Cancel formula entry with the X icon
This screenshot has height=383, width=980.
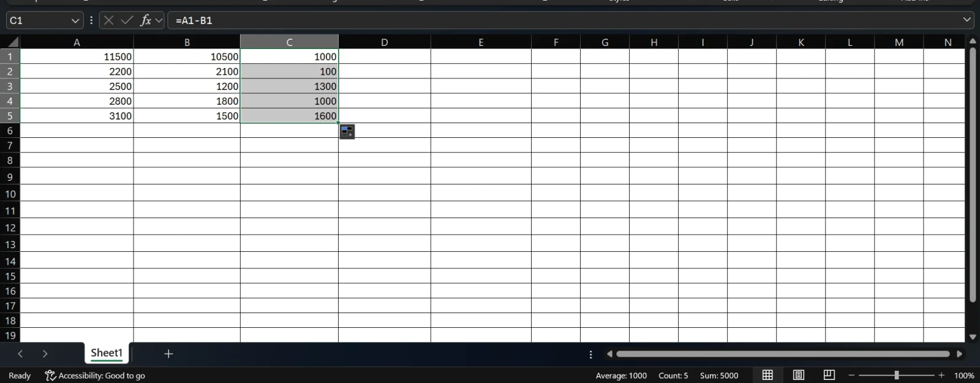click(108, 20)
